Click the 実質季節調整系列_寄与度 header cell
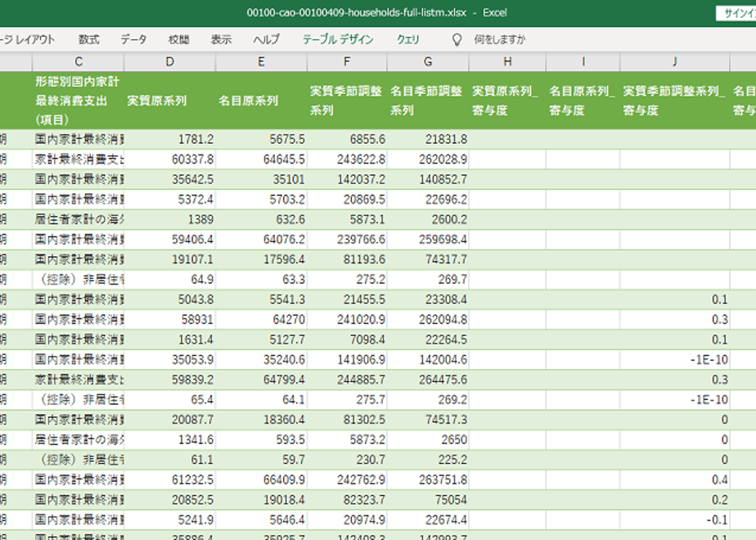 tap(674, 101)
